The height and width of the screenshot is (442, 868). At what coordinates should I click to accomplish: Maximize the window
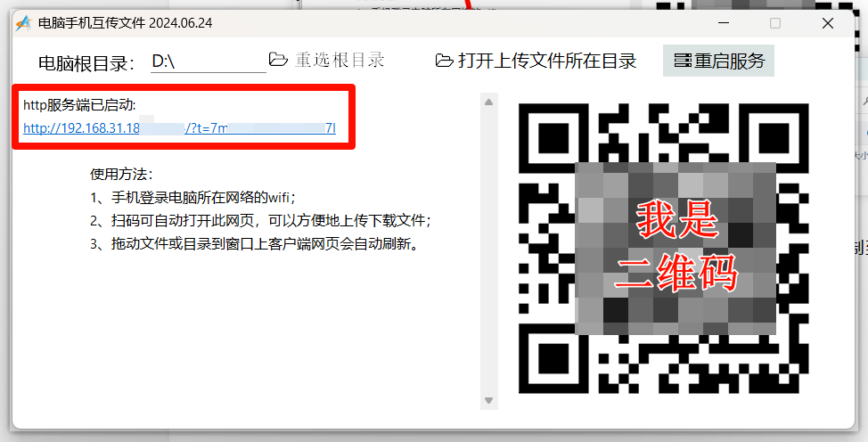pyautogui.click(x=775, y=23)
